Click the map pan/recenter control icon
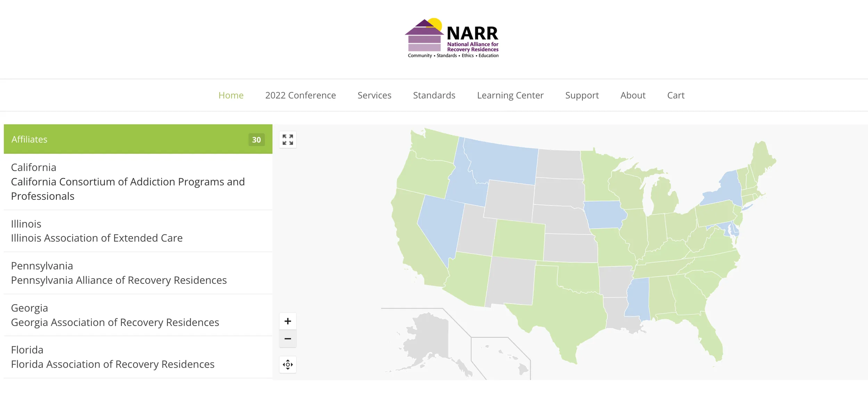868x418 pixels. 287,365
